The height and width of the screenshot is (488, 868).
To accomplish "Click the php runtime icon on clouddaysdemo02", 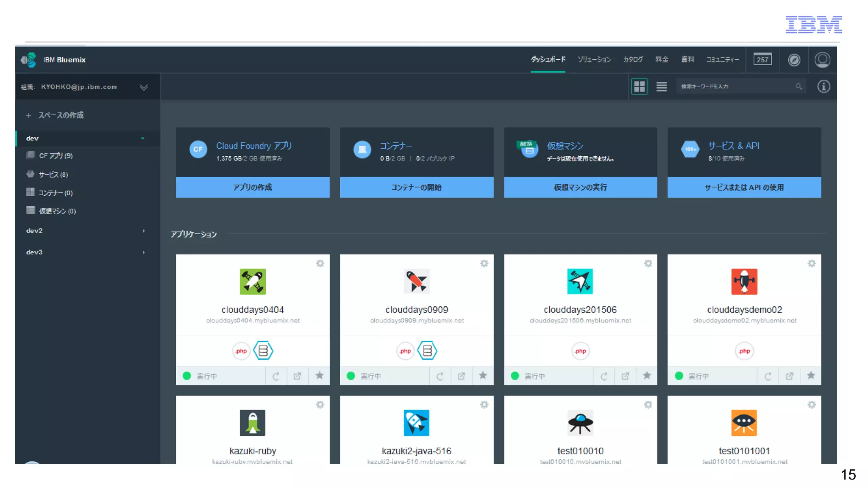I will [x=744, y=351].
